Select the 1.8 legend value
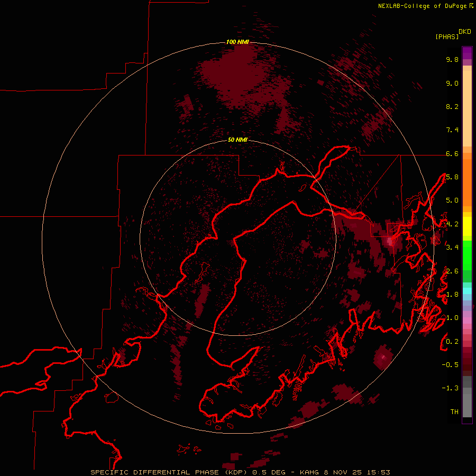 click(x=452, y=295)
